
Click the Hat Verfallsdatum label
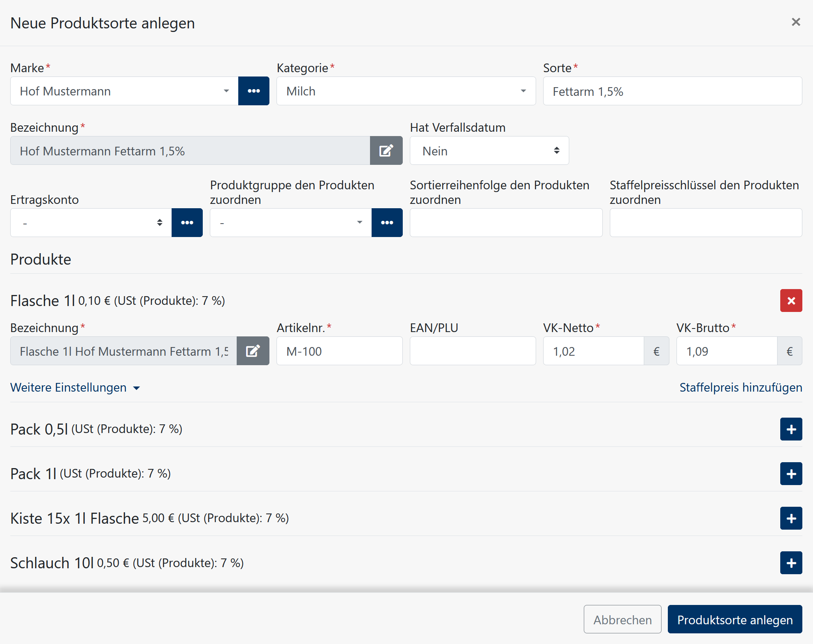458,128
